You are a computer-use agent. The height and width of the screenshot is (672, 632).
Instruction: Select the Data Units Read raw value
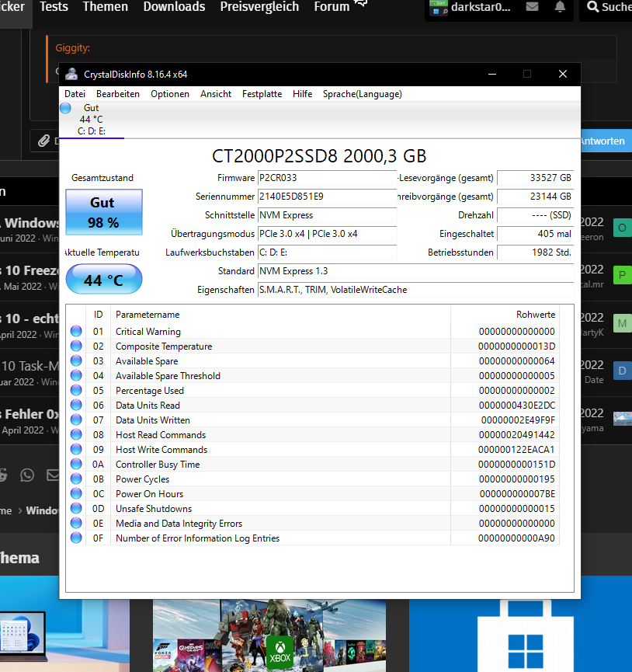pyautogui.click(x=517, y=406)
